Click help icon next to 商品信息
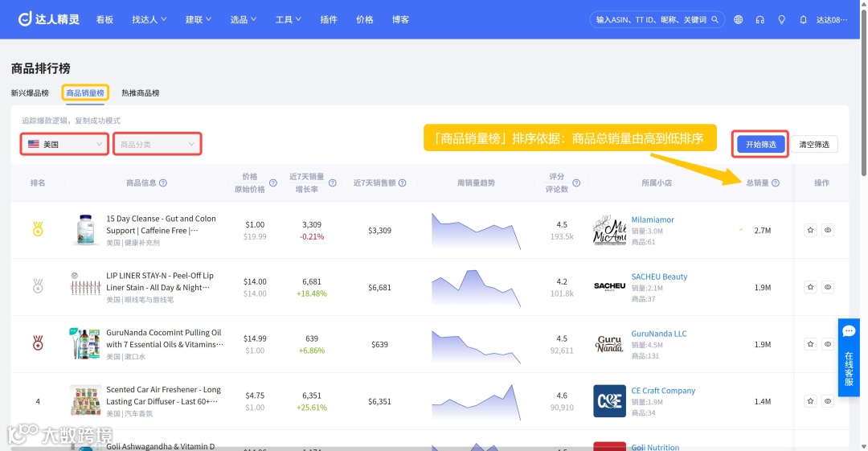 pyautogui.click(x=162, y=182)
